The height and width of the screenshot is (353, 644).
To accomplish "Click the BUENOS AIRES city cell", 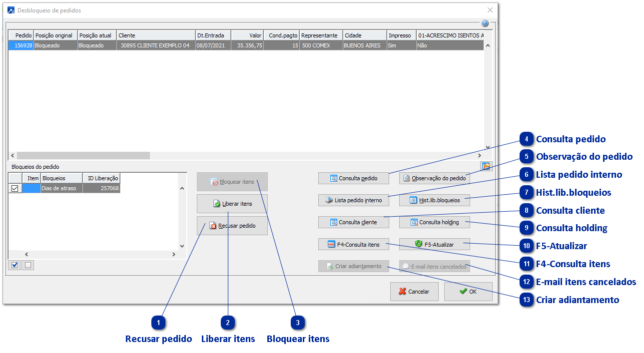I will 365,45.
